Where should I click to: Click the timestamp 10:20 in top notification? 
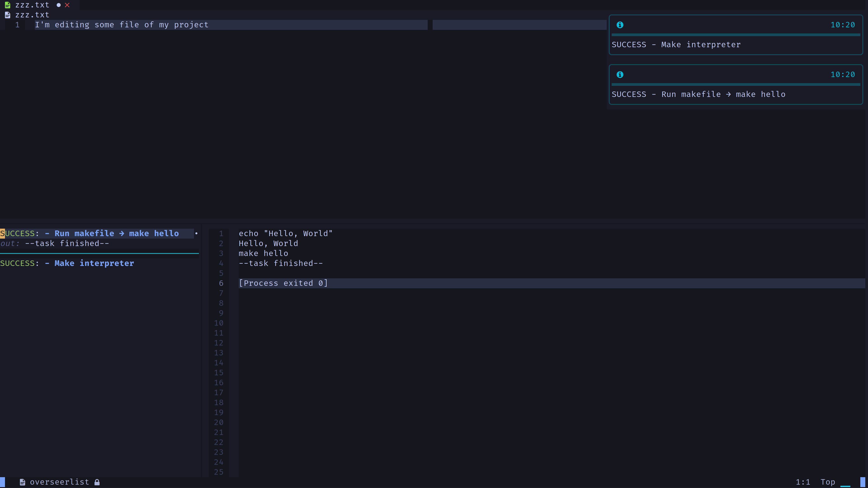tap(843, 25)
